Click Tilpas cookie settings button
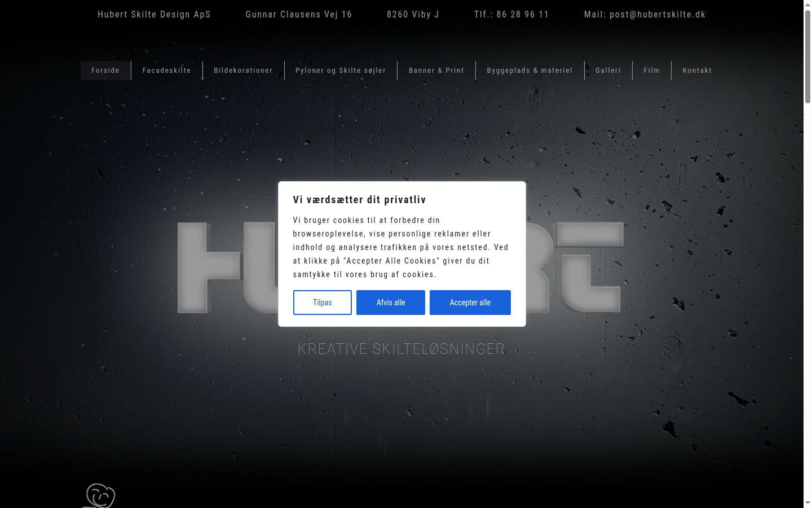The image size is (812, 508). [323, 303]
